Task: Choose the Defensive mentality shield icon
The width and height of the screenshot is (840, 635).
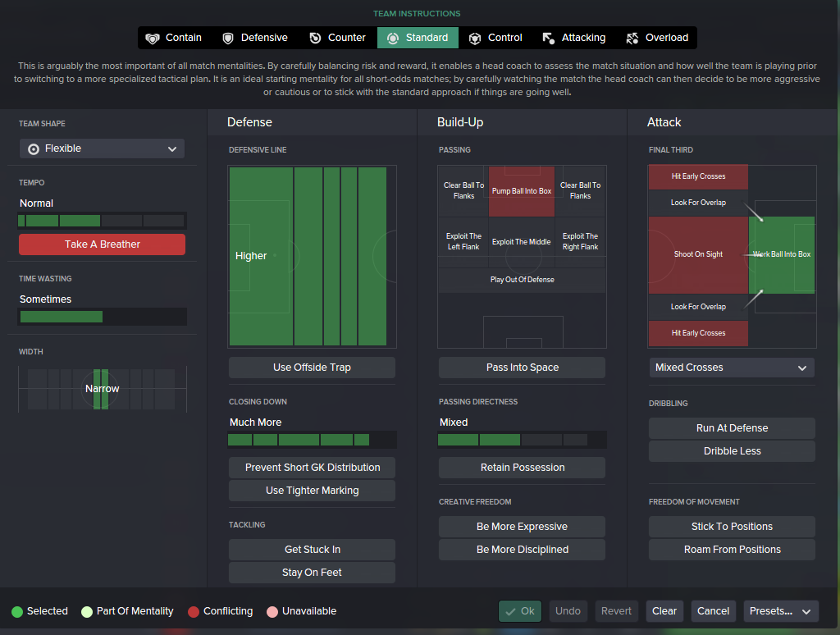Action: click(x=228, y=38)
